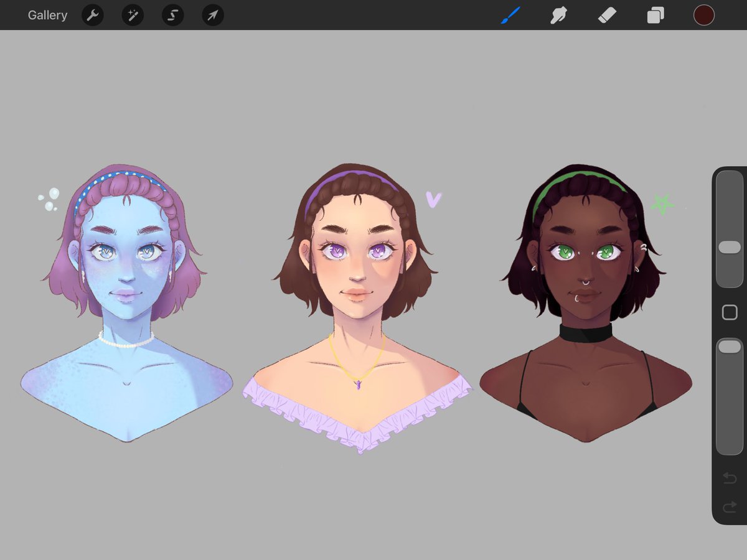Tap the blue-skinned character portrait

point(127,303)
